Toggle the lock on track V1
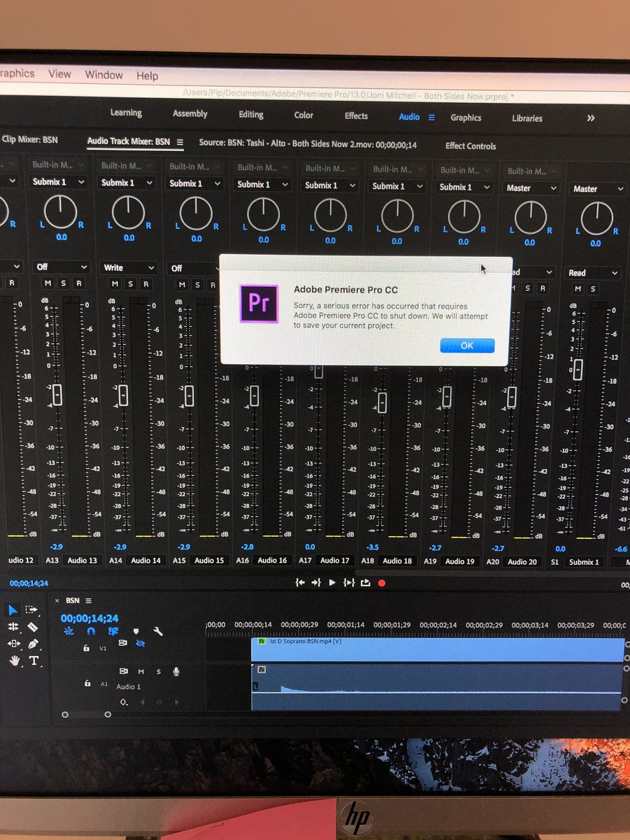Image resolution: width=630 pixels, height=840 pixels. click(x=86, y=648)
